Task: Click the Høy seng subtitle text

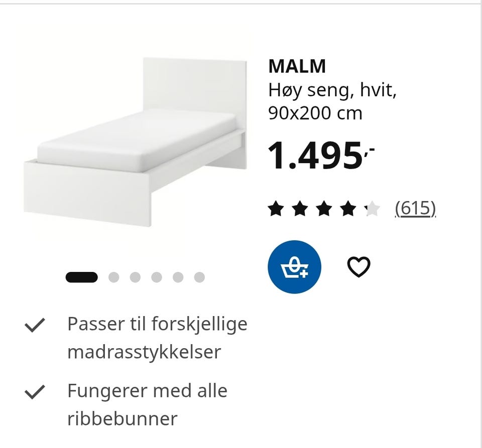Action: tap(331, 91)
